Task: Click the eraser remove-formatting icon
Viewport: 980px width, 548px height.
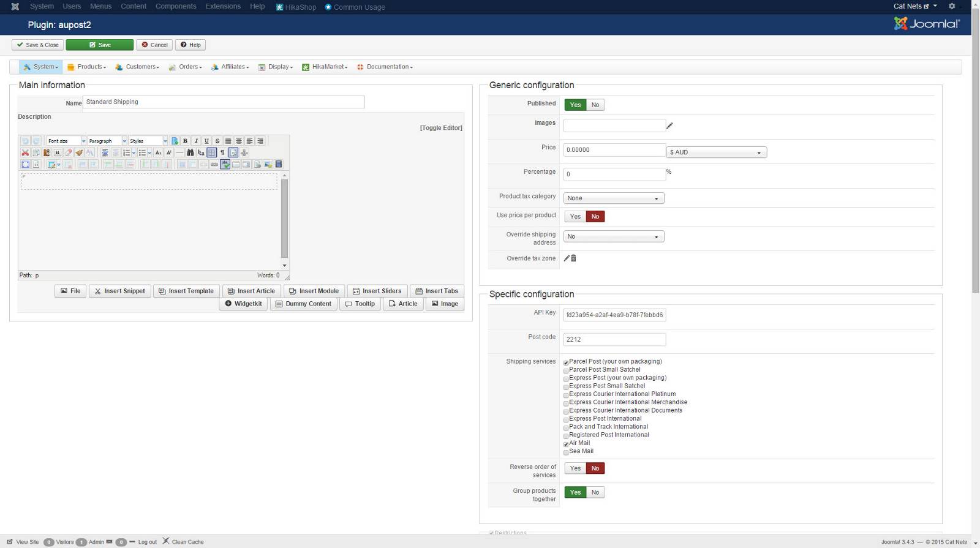Action: pyautogui.click(x=68, y=152)
